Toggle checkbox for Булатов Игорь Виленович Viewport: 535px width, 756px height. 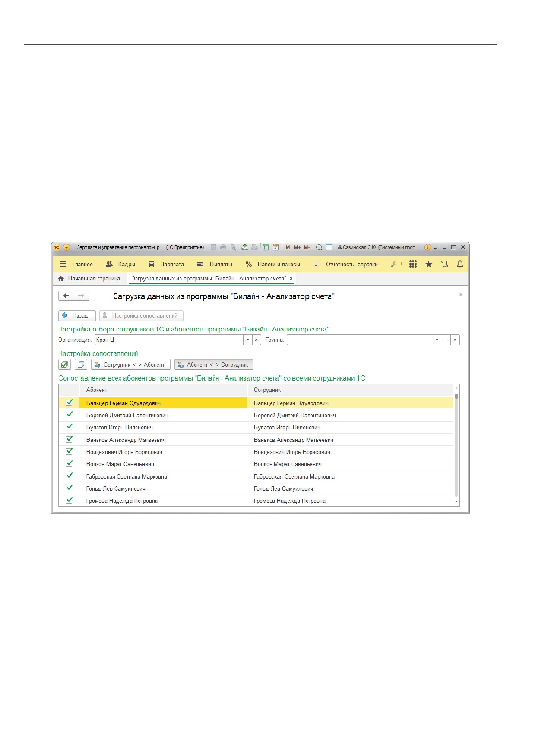tap(69, 427)
